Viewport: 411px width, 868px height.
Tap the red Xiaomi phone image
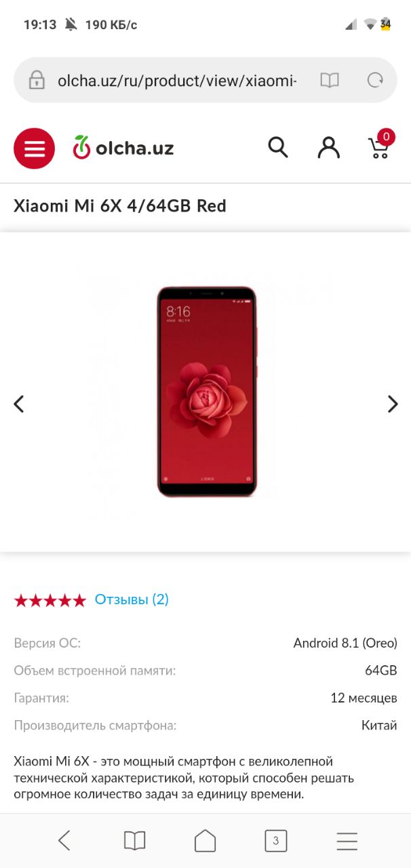click(x=207, y=392)
